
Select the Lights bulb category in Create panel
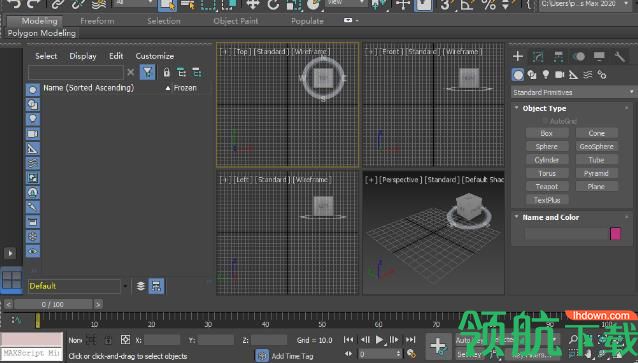546,75
